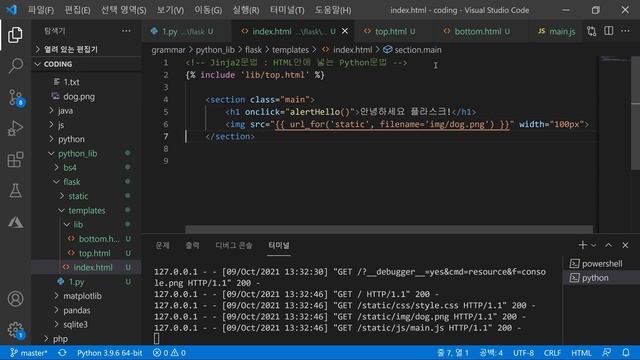Click the editor horizontal scrollbar
Screen dimensions: 640x360
tap(389, 229)
